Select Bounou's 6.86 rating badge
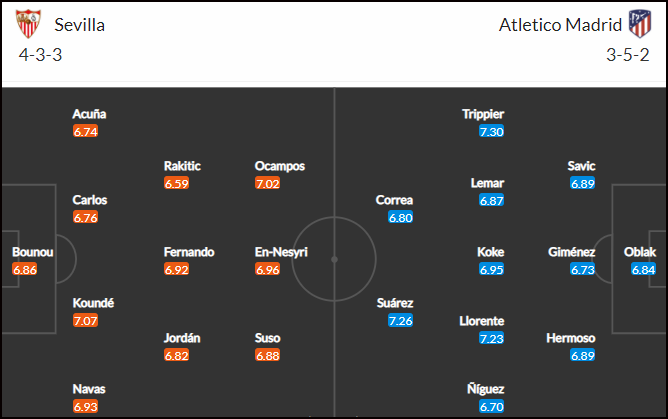668x419 pixels. pyautogui.click(x=25, y=269)
